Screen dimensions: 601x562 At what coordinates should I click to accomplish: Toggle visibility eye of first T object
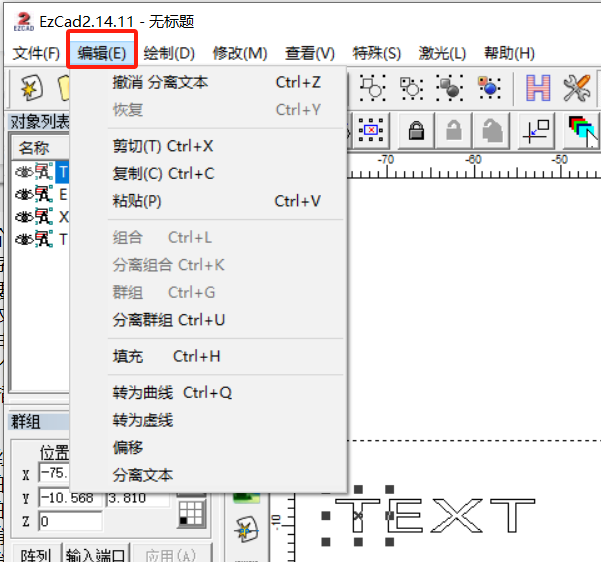[23, 172]
